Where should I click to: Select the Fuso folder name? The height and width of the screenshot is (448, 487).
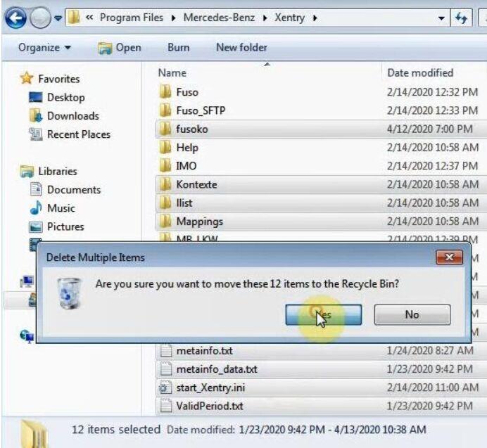pos(187,92)
